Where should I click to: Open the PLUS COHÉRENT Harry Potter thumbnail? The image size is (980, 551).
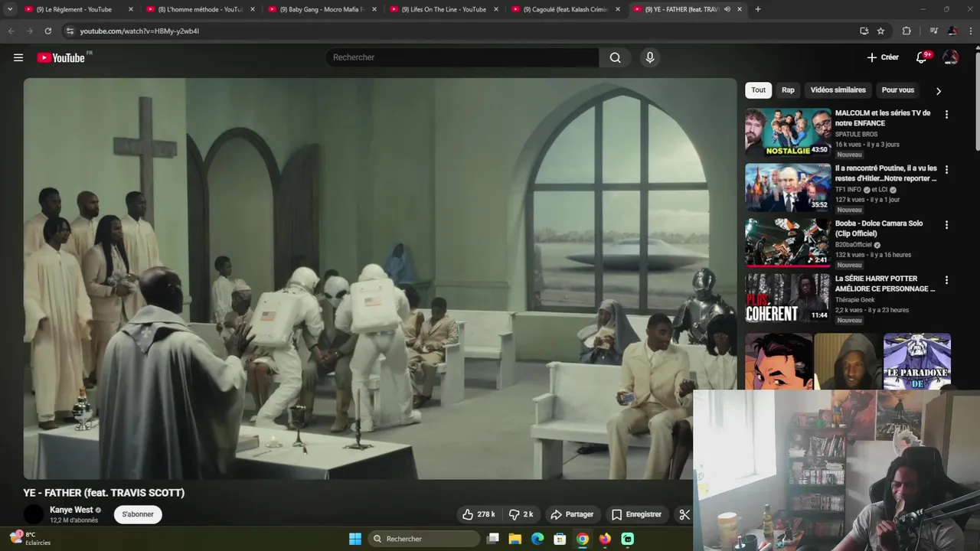788,298
